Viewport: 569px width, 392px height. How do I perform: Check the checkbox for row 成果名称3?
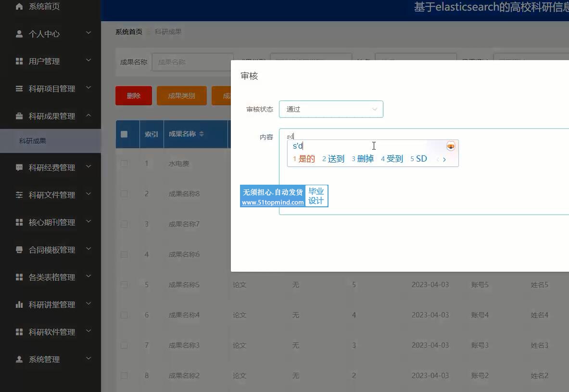click(x=124, y=345)
